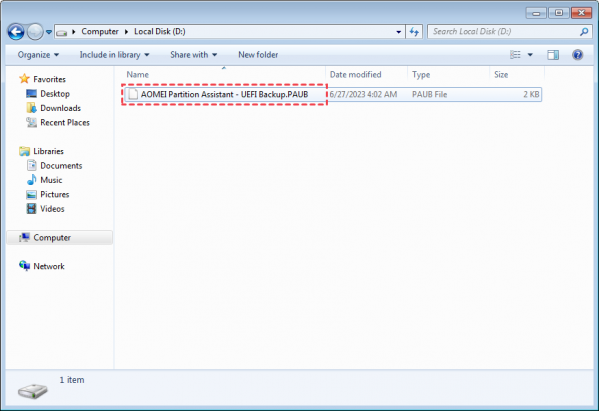Click the search magnifier icon
The image size is (599, 411).
tap(584, 32)
